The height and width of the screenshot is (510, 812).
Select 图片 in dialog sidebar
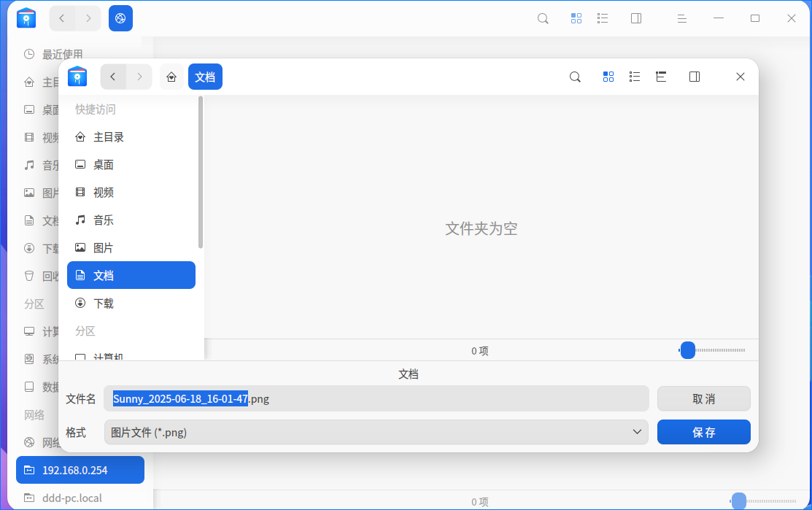point(131,248)
